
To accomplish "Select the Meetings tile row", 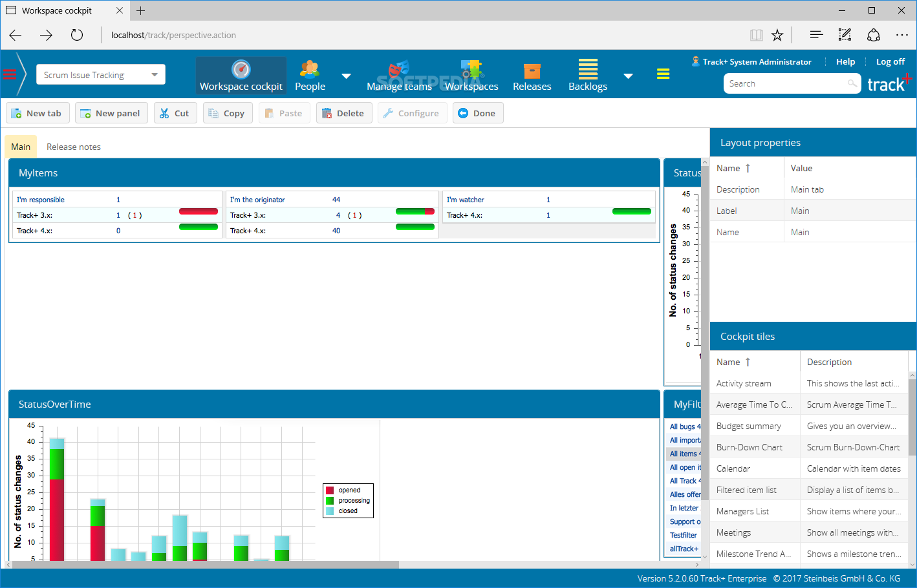I will point(809,532).
